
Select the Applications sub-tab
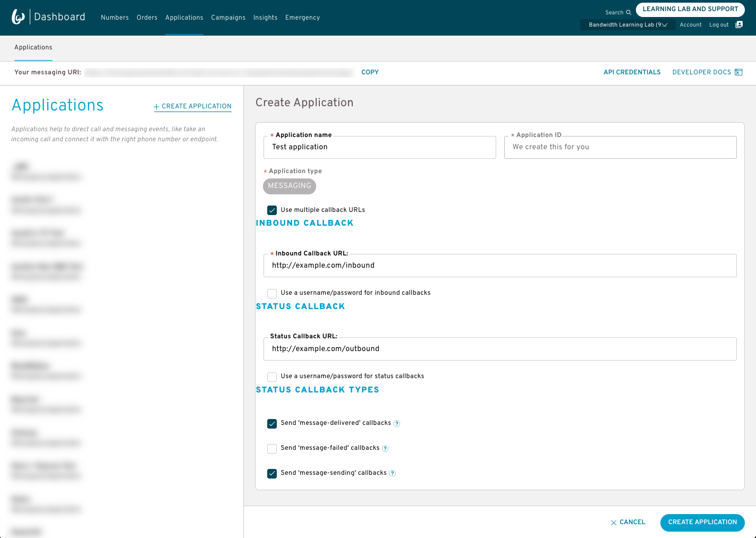(33, 47)
